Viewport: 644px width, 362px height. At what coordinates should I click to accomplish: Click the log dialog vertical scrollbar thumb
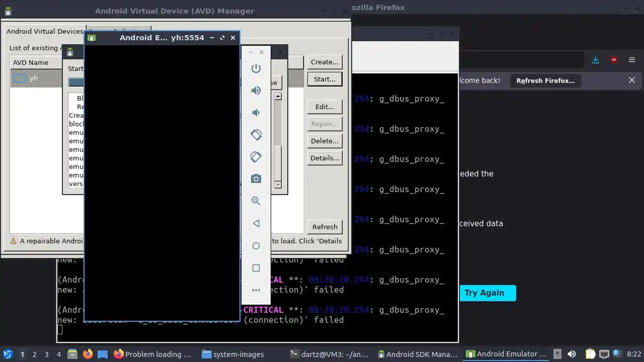click(278, 163)
